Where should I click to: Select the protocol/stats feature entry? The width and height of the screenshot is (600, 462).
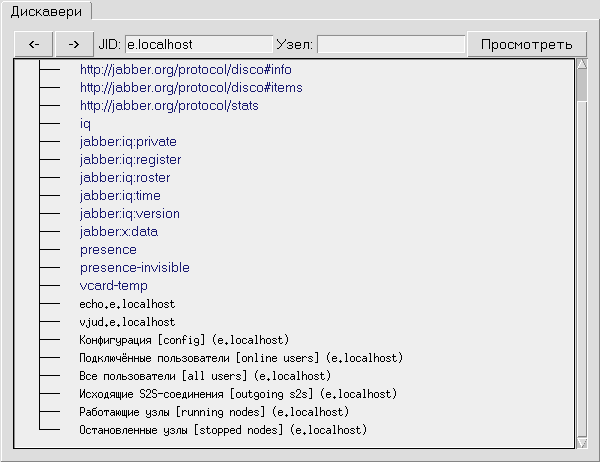(x=169, y=106)
